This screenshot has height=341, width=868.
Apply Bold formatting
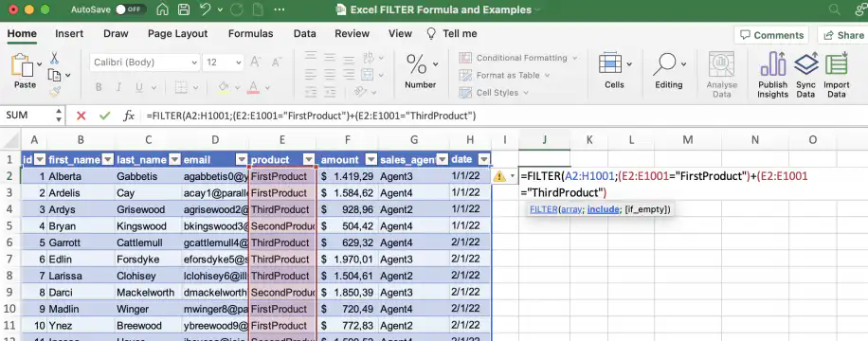pyautogui.click(x=99, y=87)
